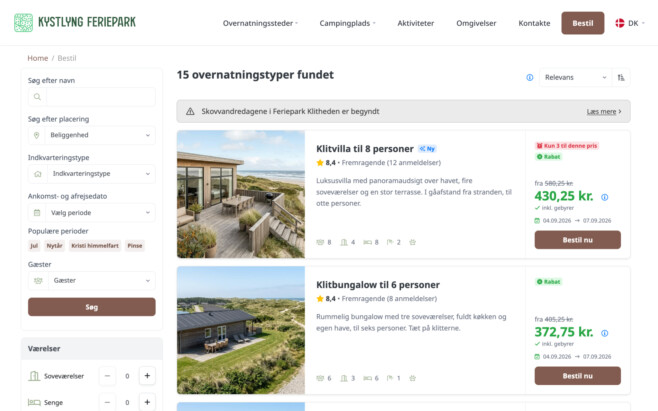The width and height of the screenshot is (658, 411).
Task: Open the Kontakte menu item
Action: tap(534, 23)
